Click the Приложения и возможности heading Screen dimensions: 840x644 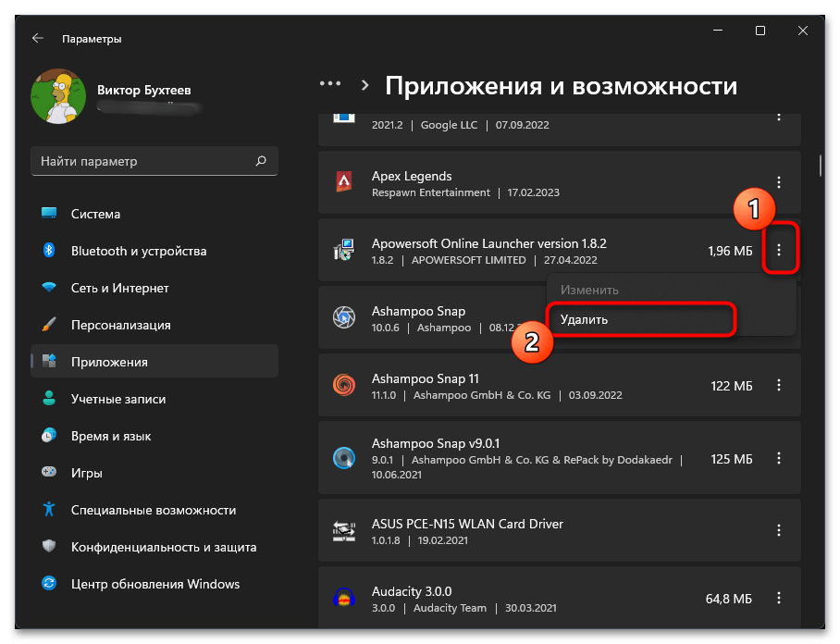click(561, 86)
